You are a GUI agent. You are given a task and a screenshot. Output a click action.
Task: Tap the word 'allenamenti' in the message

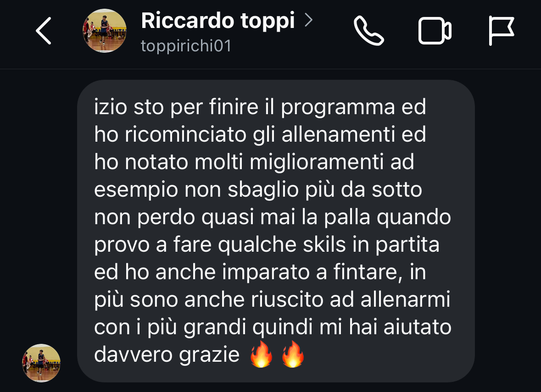tap(338, 134)
